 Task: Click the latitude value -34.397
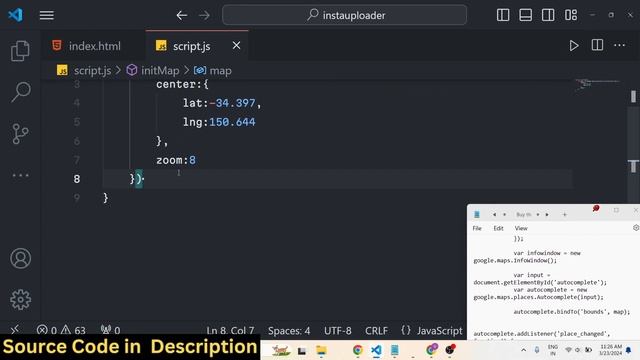[232, 103]
